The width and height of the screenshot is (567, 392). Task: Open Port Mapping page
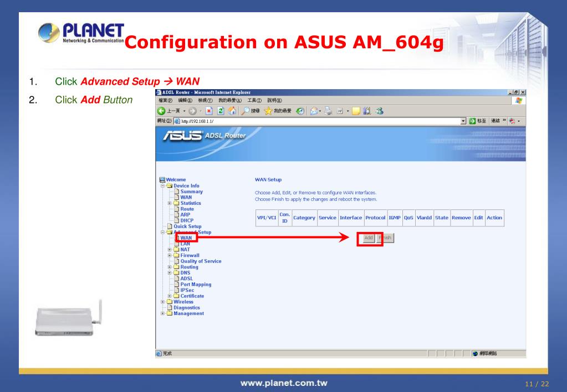pos(196,285)
